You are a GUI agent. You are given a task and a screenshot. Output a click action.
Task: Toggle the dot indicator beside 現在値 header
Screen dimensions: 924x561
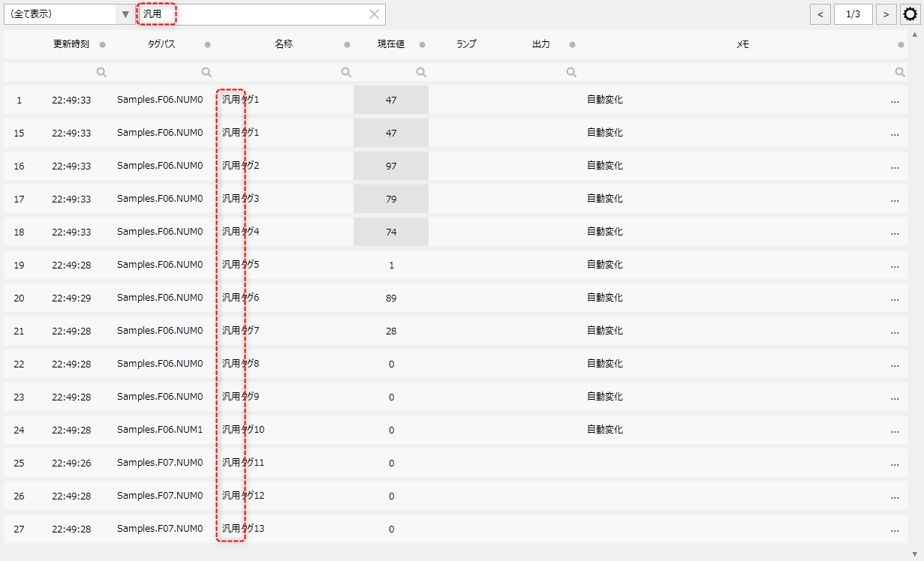(421, 44)
